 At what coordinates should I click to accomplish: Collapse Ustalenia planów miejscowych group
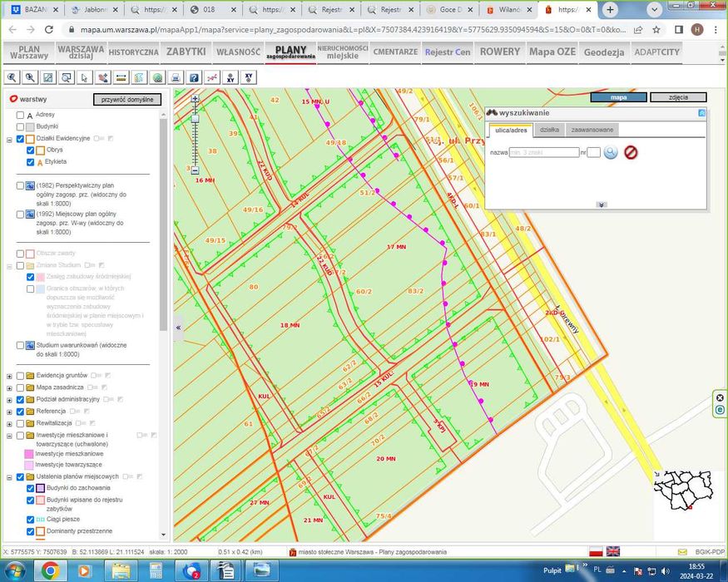pos(9,477)
